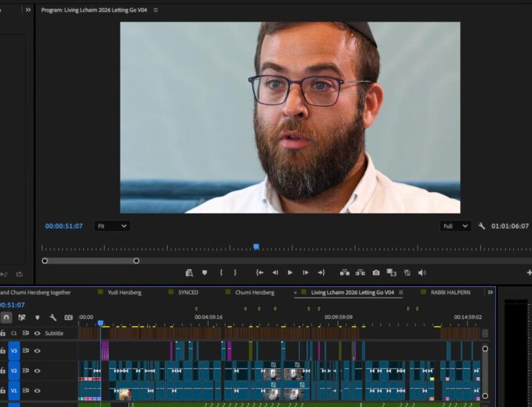The height and width of the screenshot is (407, 532).
Task: Click the blue Program monitor playhead
Action: pyautogui.click(x=256, y=247)
